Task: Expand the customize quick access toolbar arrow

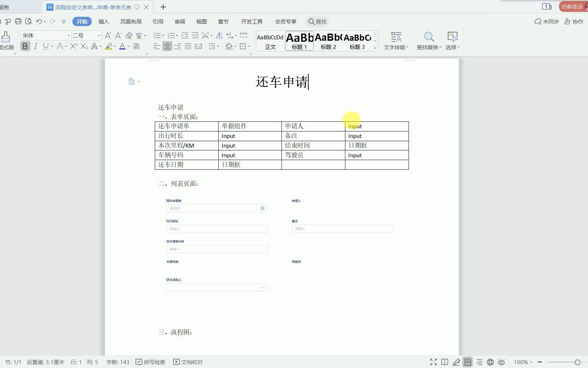Action: coord(64,21)
